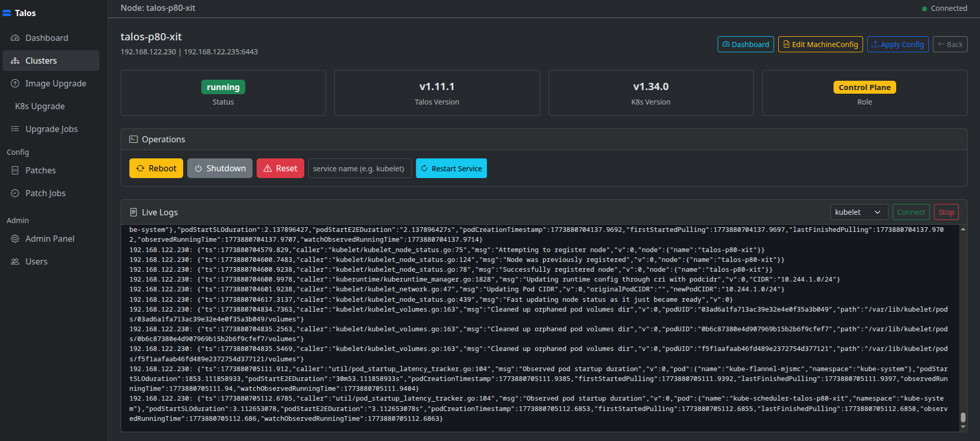This screenshot has width=980, height=441.
Task: Click the Patch Jobs check icon
Action: (15, 193)
